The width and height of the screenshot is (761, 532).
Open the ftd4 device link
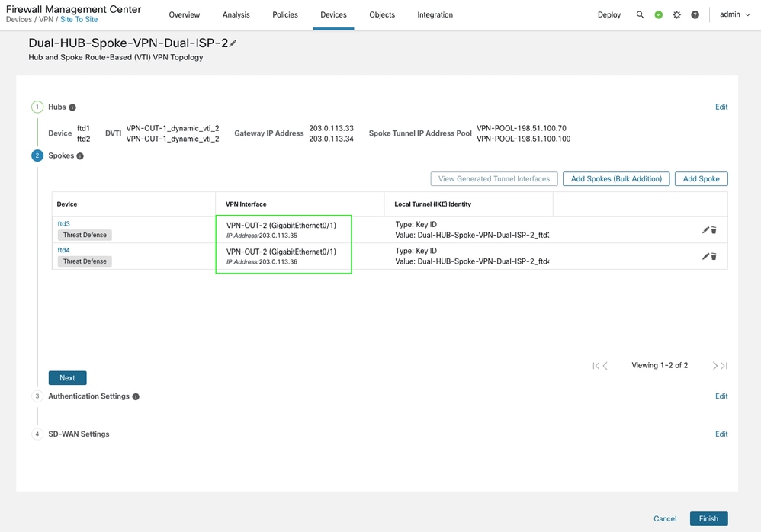click(x=63, y=250)
